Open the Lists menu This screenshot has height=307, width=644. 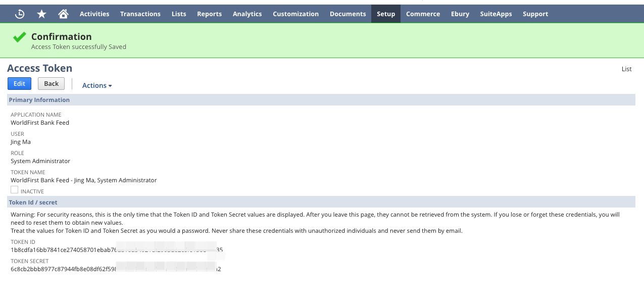179,14
